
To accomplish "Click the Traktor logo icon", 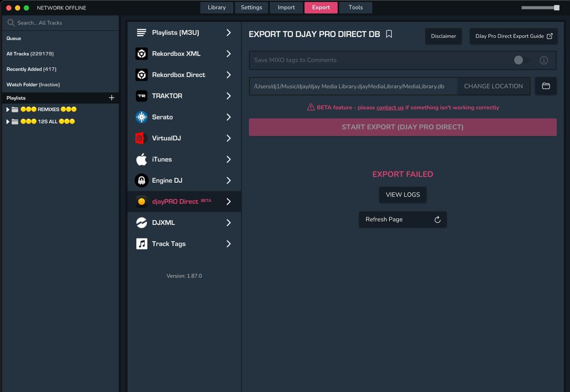I will [x=142, y=96].
